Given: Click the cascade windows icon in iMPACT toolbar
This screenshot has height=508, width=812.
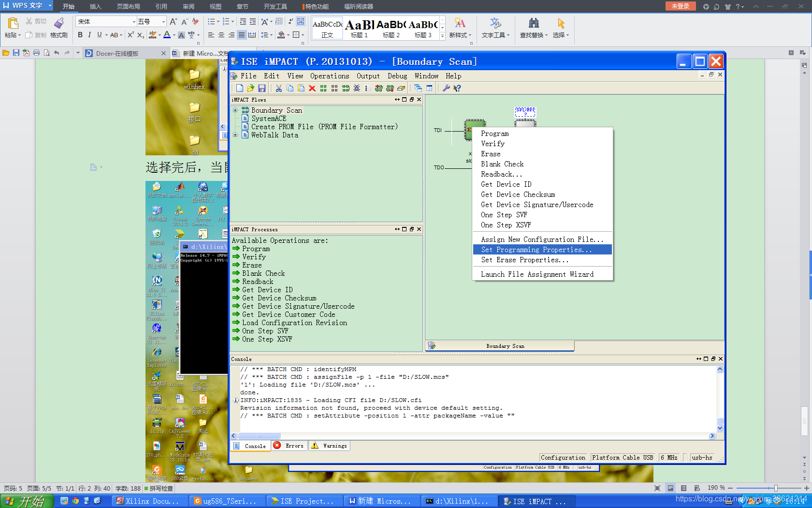Looking at the screenshot, I should (418, 88).
